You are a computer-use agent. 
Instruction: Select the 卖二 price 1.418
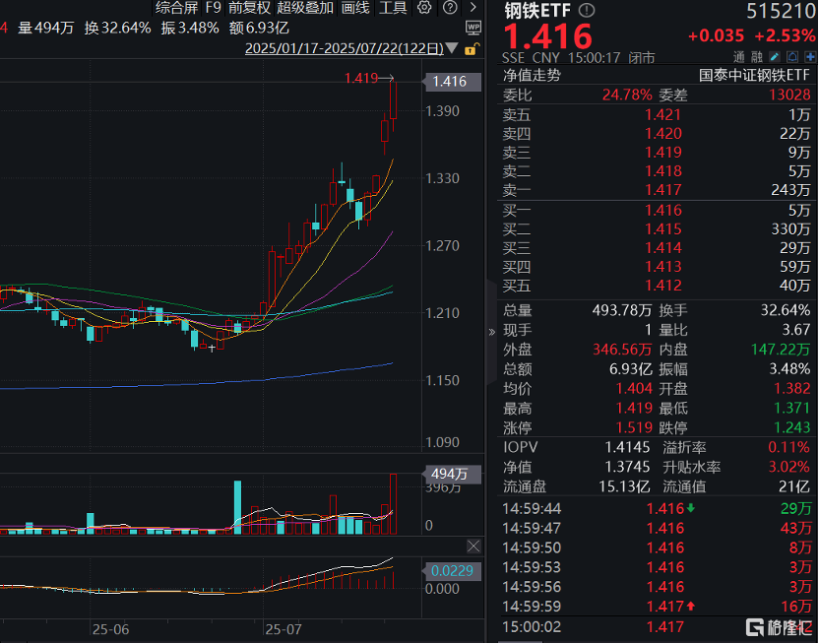coord(662,170)
